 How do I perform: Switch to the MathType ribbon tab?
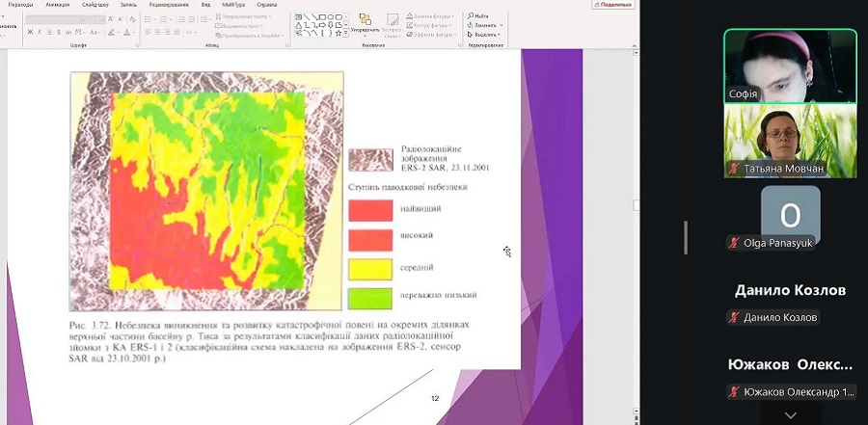coord(232,5)
